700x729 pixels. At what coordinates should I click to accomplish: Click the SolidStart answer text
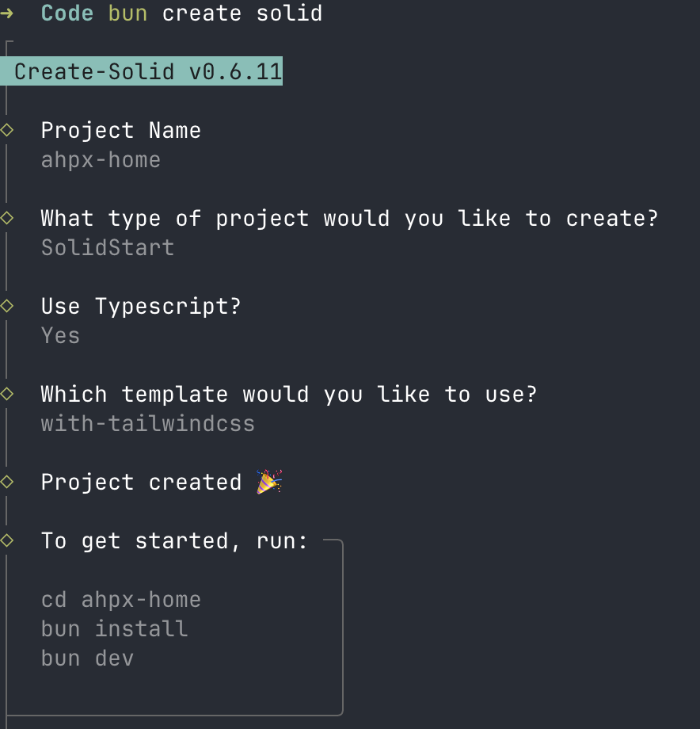pyautogui.click(x=108, y=248)
